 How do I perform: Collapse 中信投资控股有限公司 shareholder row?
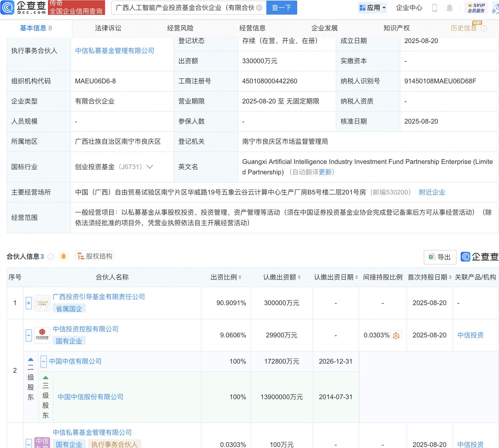[29, 335]
